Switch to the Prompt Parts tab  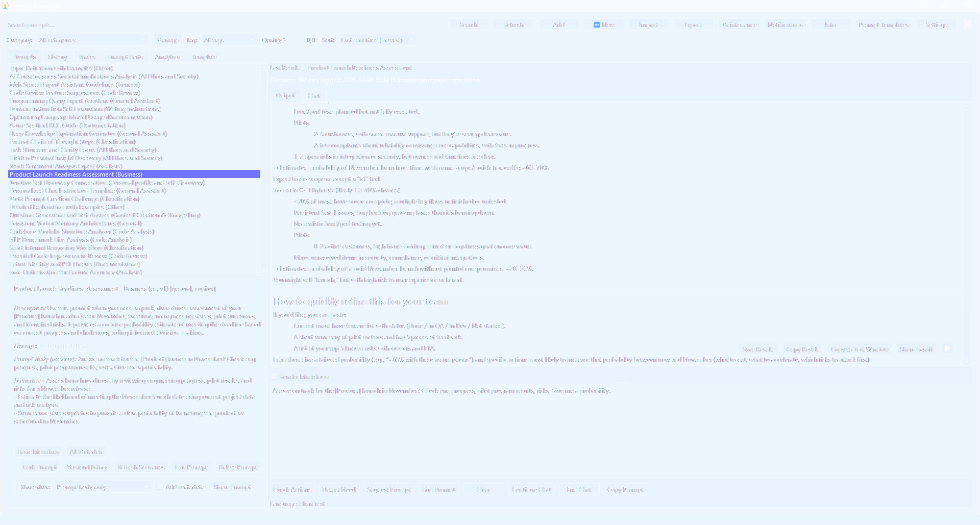click(x=125, y=57)
